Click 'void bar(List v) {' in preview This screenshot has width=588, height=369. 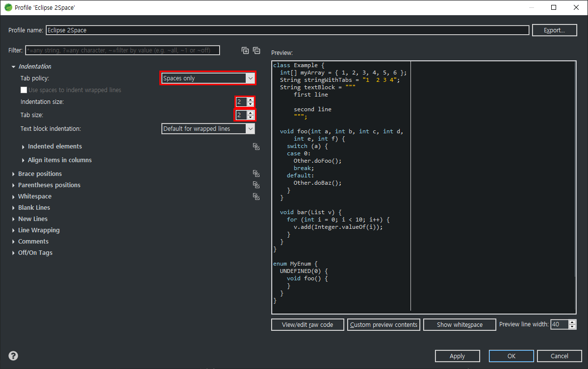pyautogui.click(x=310, y=212)
